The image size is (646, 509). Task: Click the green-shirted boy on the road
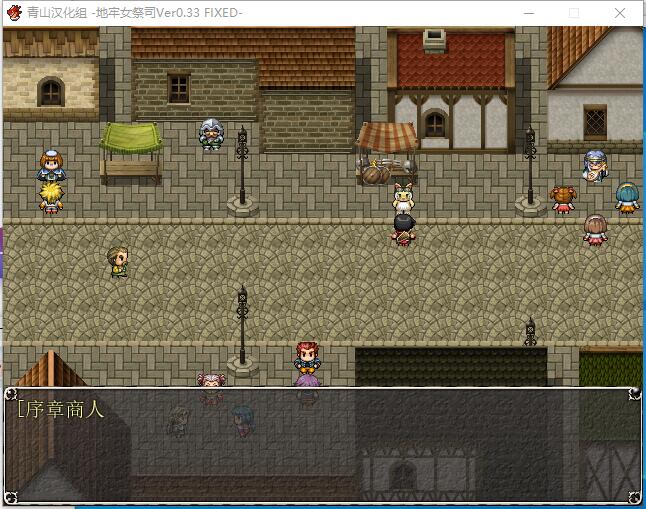click(118, 262)
